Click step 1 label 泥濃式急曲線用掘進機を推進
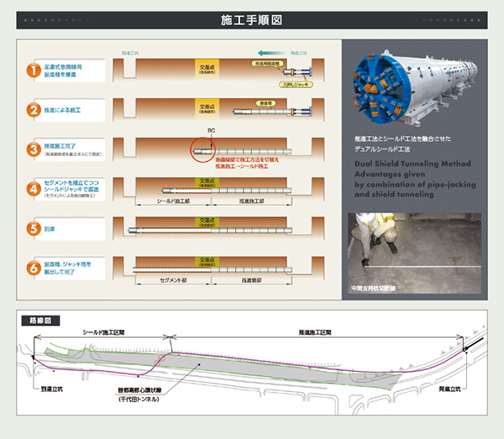This screenshot has height=439, width=504. tap(63, 71)
